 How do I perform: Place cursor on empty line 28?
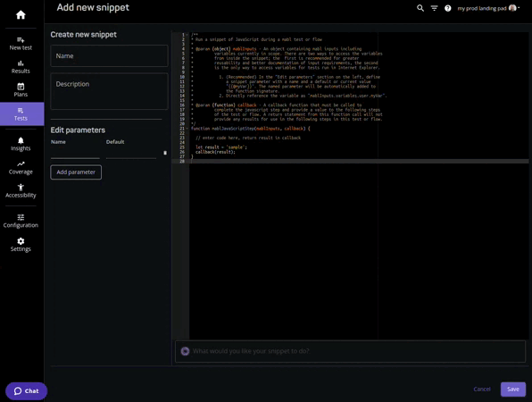[x=359, y=162]
